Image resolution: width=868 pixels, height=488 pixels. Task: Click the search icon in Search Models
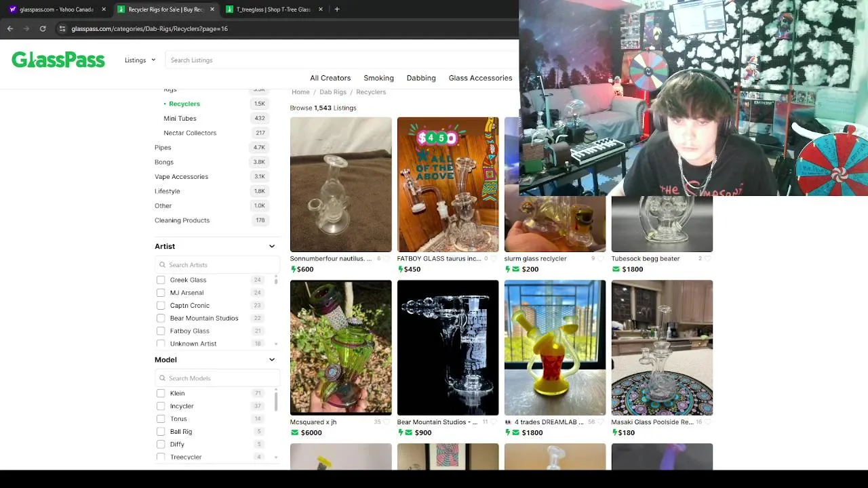[x=163, y=378]
